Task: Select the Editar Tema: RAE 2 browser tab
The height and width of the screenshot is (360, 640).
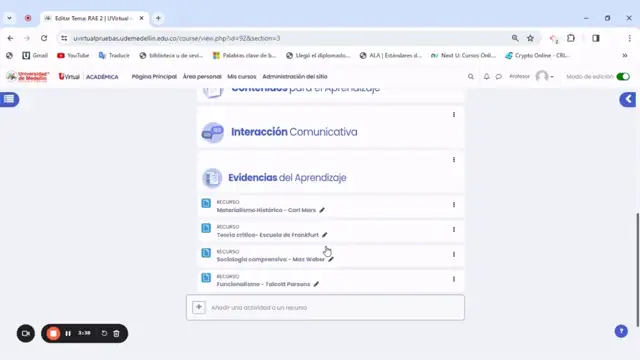Action: [94, 18]
